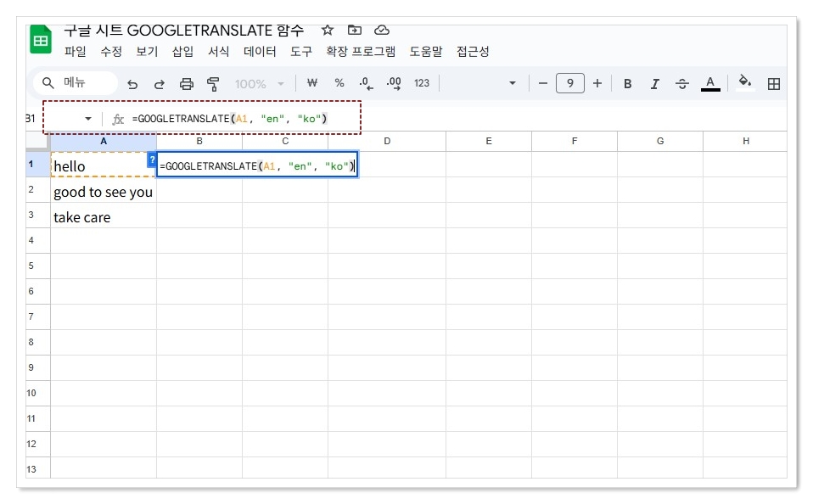This screenshot has width=813, height=504.
Task: Open the 확장 프로그램 menu
Action: [361, 51]
